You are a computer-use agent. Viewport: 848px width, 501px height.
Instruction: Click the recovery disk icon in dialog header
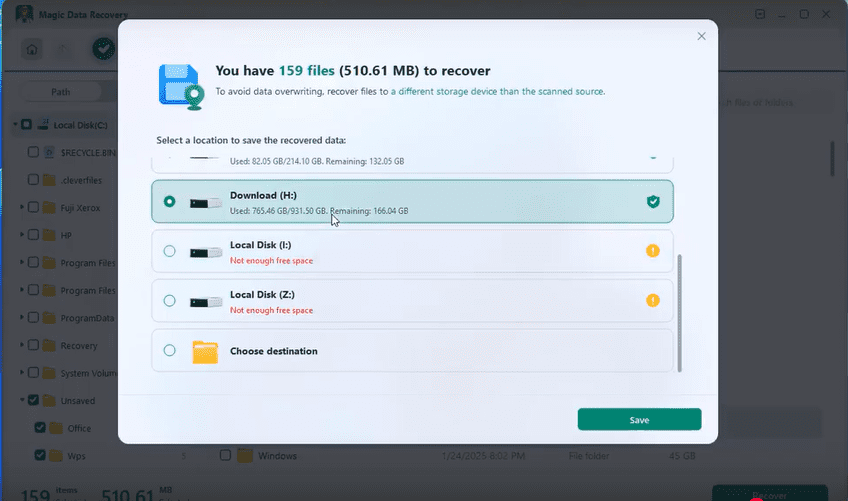[181, 87]
